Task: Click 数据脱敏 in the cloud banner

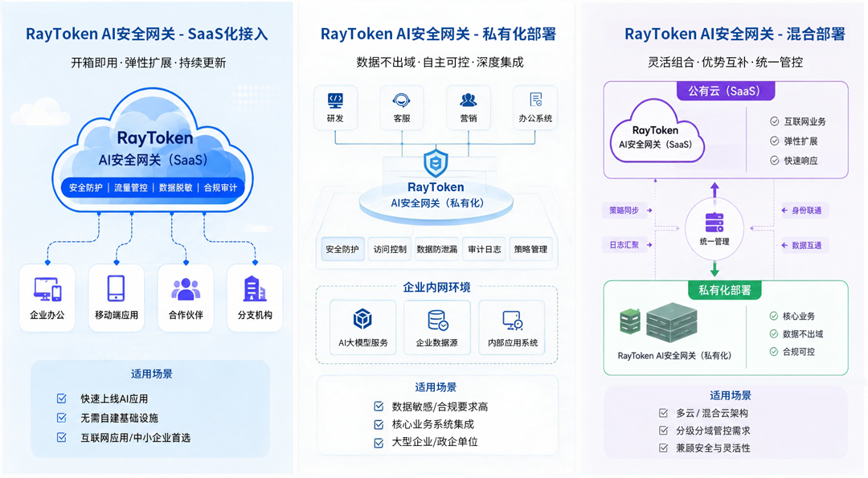Action: pyautogui.click(x=175, y=187)
